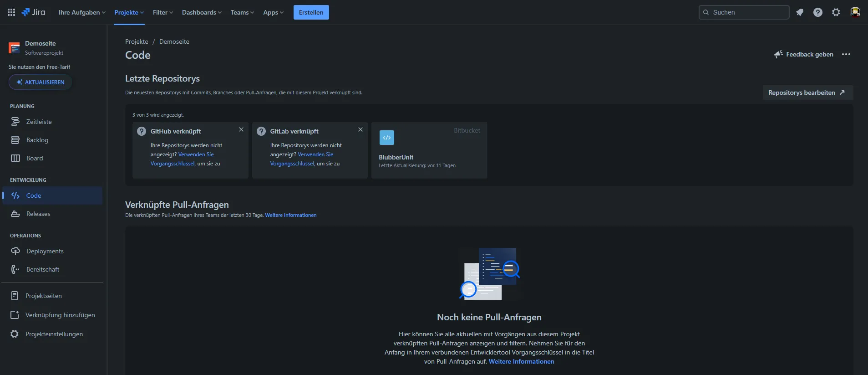Open Releases in the sidebar
Image resolution: width=868 pixels, height=375 pixels.
pyautogui.click(x=52, y=214)
